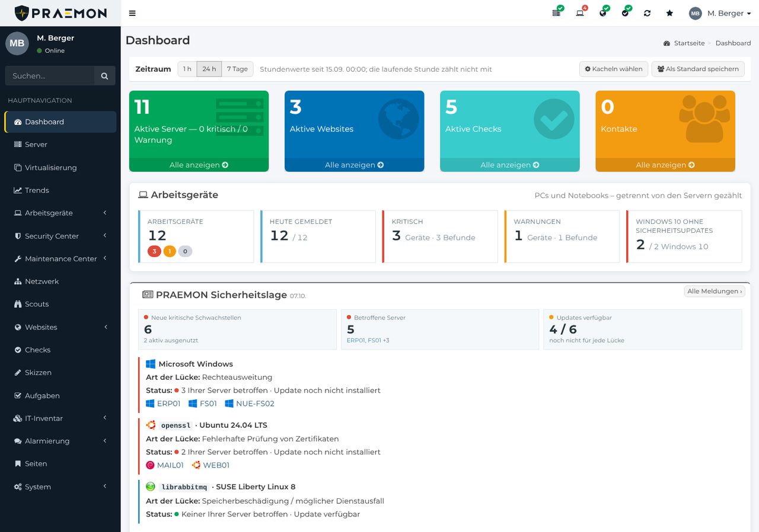The image size is (759, 532).
Task: Click the refresh arrows icon in the top bar
Action: pyautogui.click(x=647, y=13)
